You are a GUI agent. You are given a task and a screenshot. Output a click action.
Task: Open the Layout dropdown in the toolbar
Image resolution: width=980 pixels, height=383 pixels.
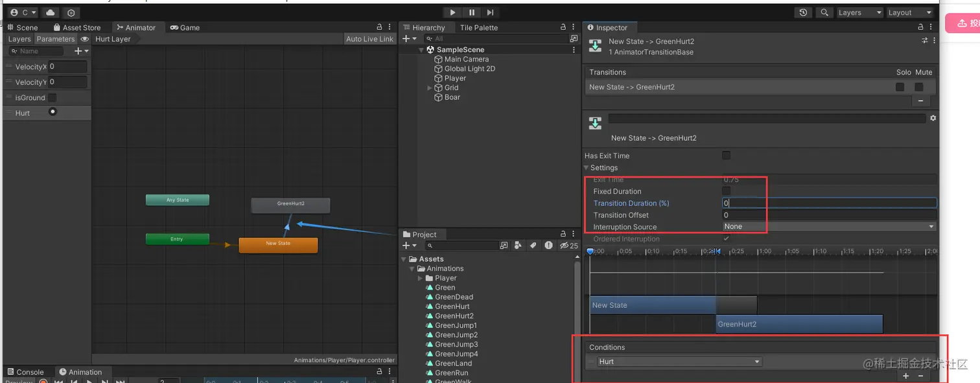(x=910, y=12)
